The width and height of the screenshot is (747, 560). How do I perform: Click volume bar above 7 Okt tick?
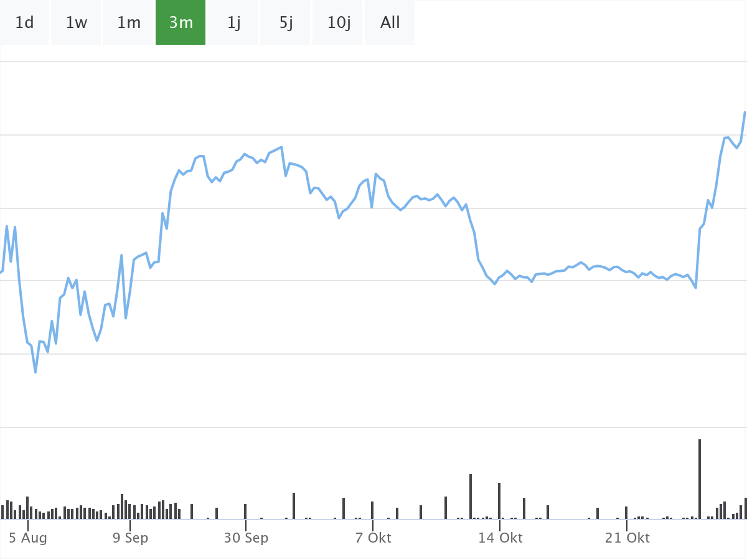pos(372,510)
